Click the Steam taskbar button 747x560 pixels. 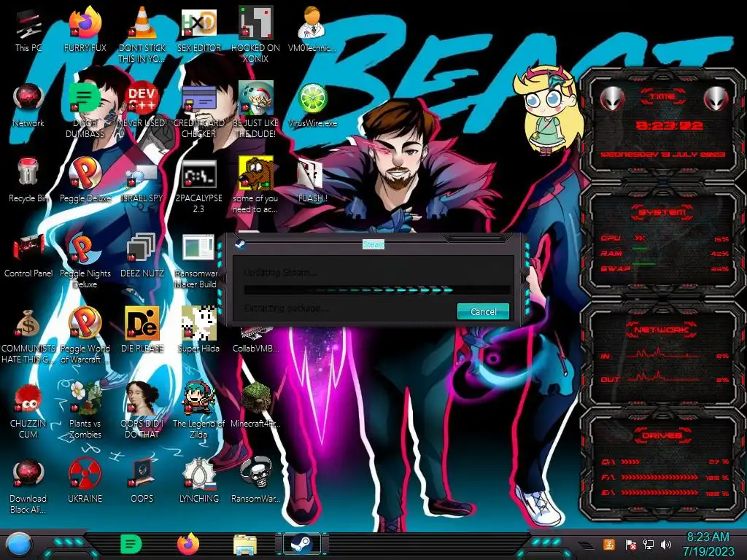tap(302, 544)
